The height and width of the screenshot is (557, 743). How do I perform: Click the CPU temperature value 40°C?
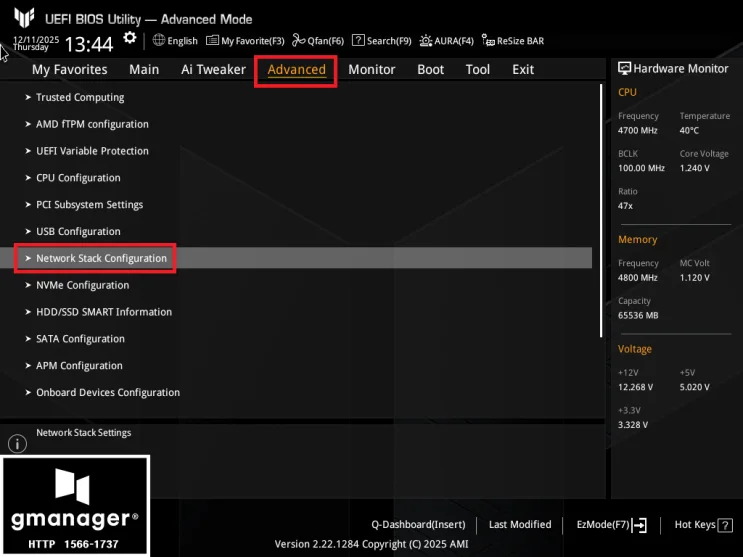pyautogui.click(x=689, y=130)
